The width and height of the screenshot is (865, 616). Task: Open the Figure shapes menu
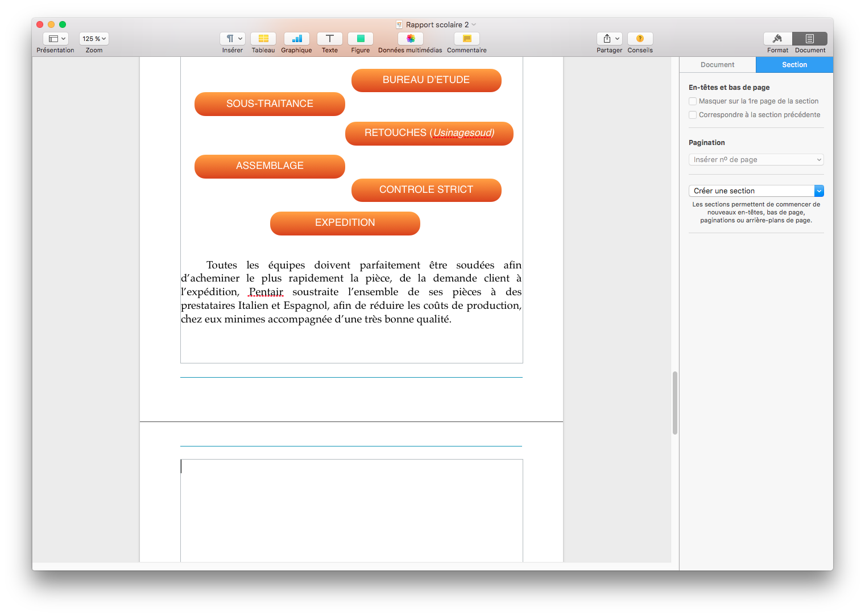tap(360, 39)
